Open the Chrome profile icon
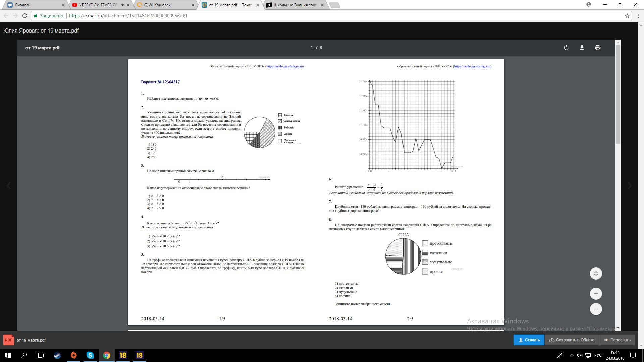Image resolution: width=644 pixels, height=362 pixels. [589, 5]
